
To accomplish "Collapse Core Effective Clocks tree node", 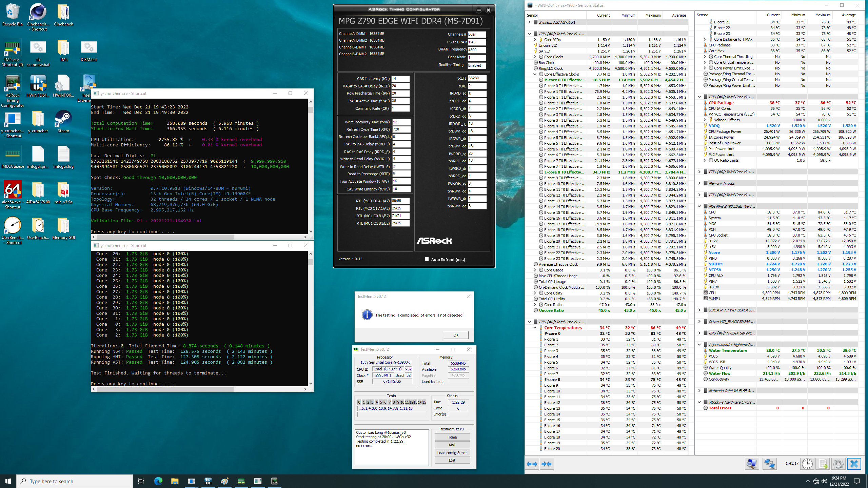I will (535, 74).
